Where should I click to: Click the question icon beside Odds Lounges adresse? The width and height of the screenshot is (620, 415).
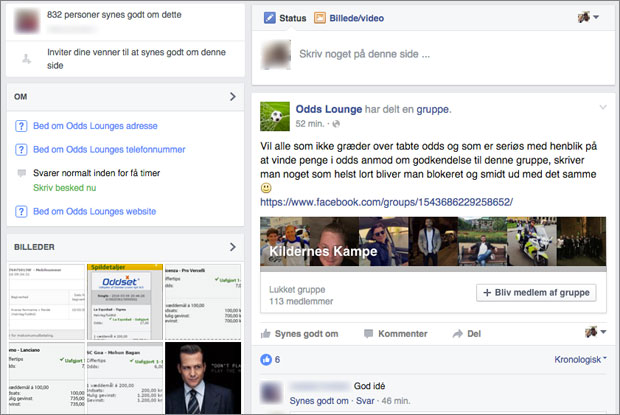21,126
